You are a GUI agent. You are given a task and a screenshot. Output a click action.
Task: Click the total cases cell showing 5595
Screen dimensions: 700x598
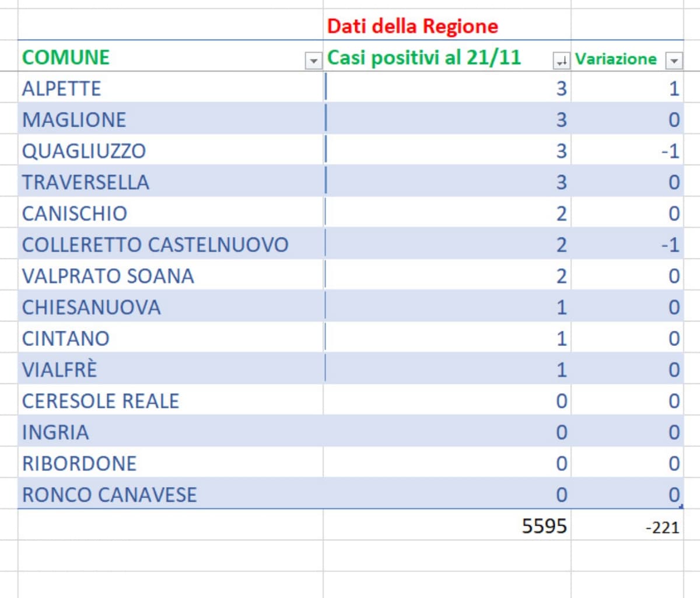[x=544, y=526]
